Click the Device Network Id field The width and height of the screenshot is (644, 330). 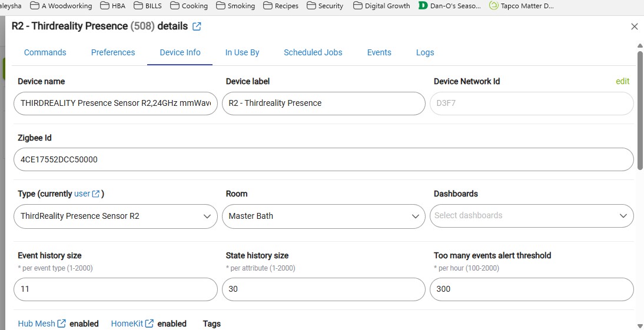pos(532,104)
